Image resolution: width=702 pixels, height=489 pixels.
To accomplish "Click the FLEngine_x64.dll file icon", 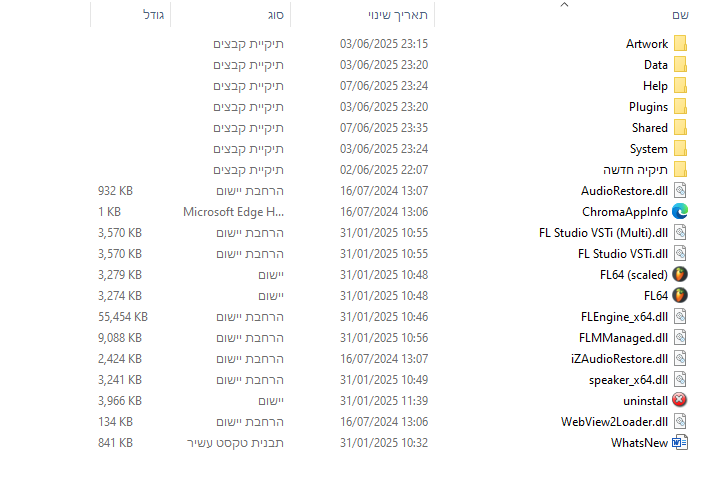I will coord(680,316).
